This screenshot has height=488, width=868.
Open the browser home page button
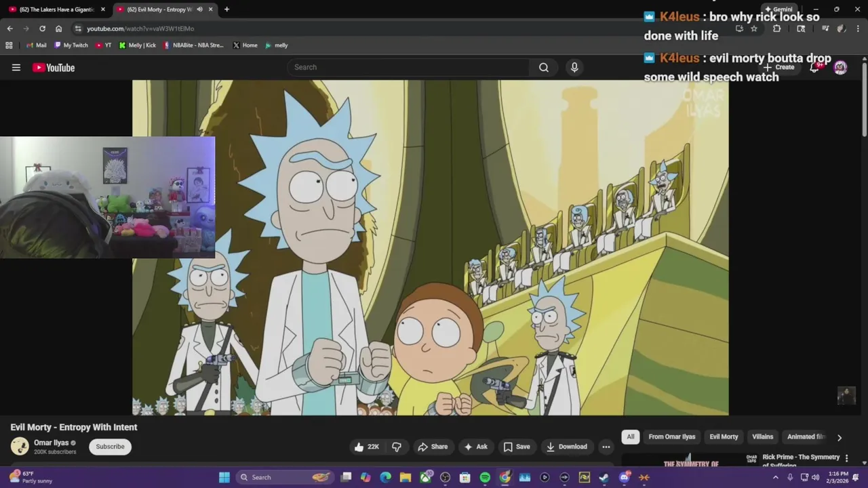pos(58,28)
